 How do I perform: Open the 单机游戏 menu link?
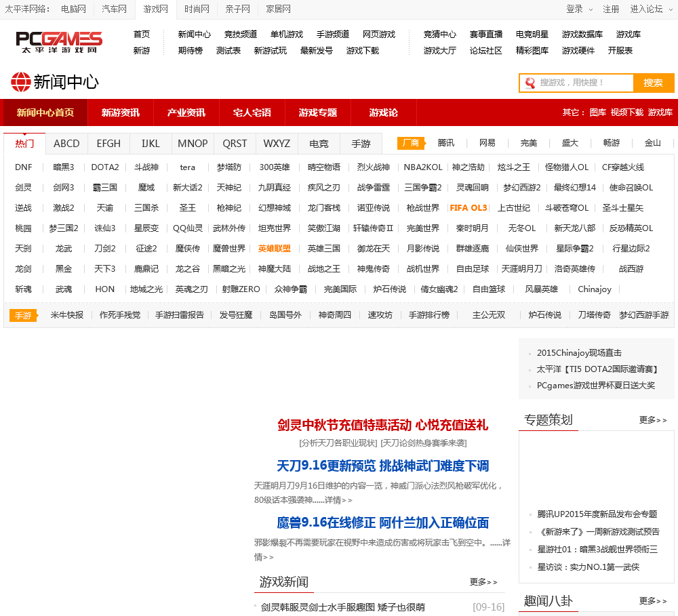tap(287, 34)
